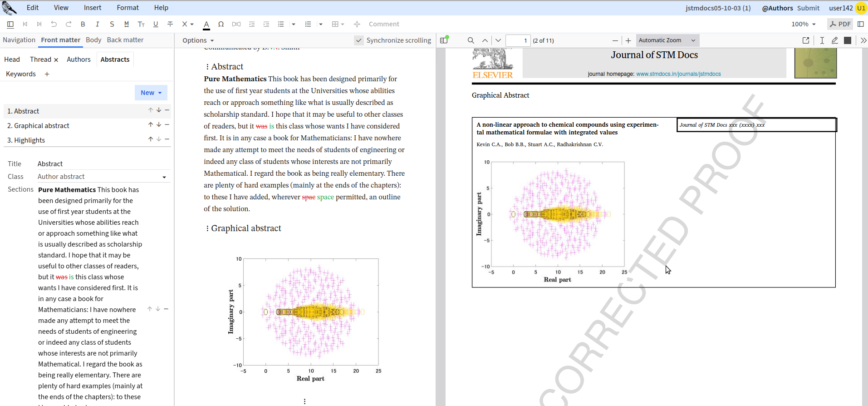Switch to the Back matter tab
Screen dimensions: 868x406
click(x=125, y=40)
